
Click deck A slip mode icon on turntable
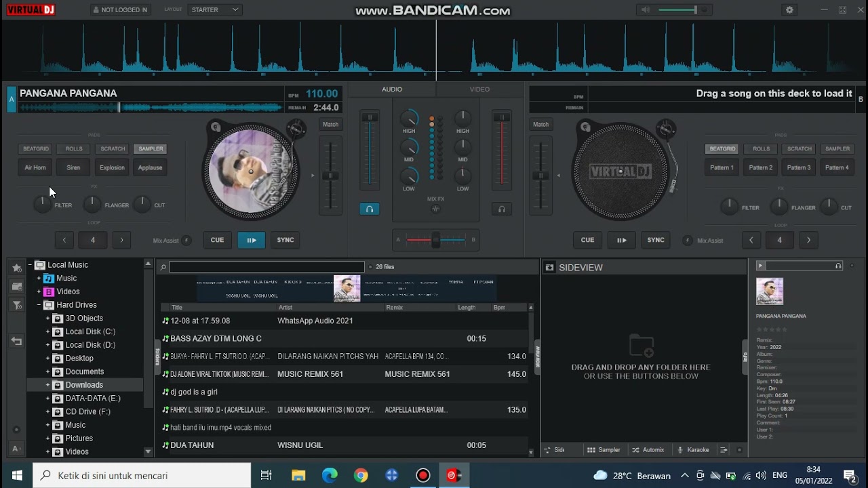[216, 127]
